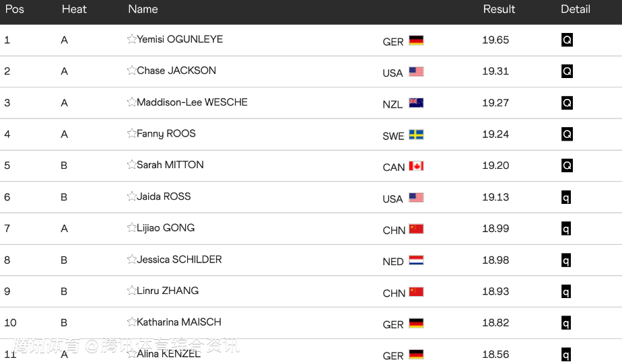Viewport: 622px width, 364px height.
Task: Toggle the star beside Lijiao GONG
Action: click(x=132, y=227)
